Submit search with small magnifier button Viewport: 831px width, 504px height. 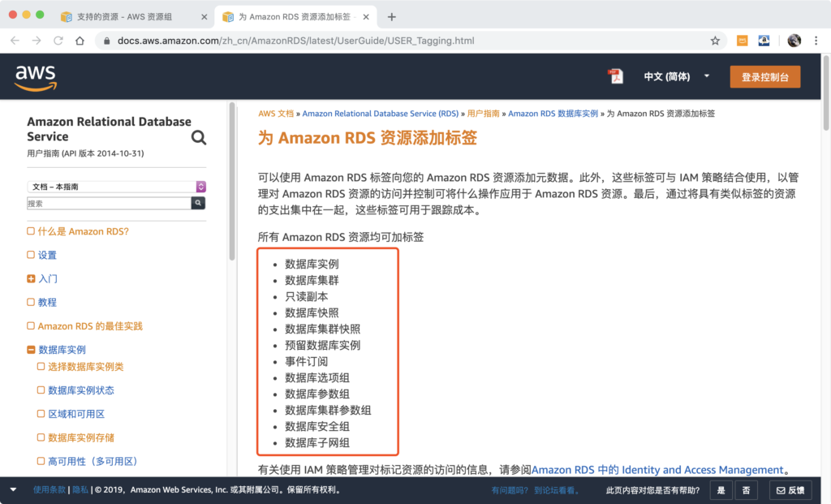point(198,203)
